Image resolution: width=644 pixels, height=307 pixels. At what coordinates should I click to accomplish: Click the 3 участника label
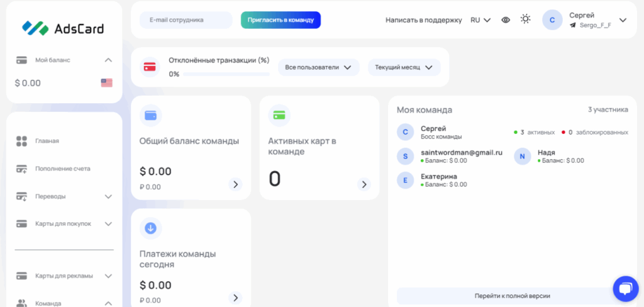(x=608, y=109)
